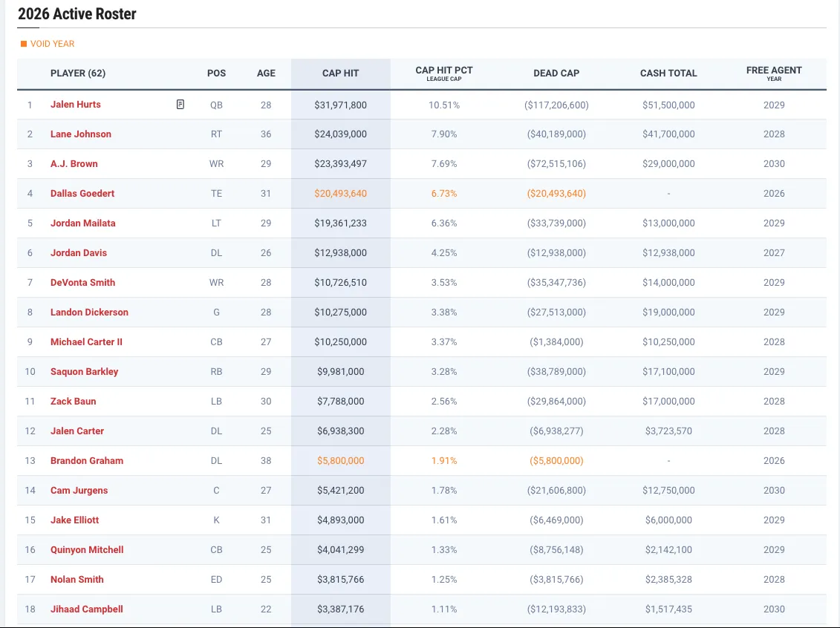Open Dallas Goedert contract page

click(82, 194)
